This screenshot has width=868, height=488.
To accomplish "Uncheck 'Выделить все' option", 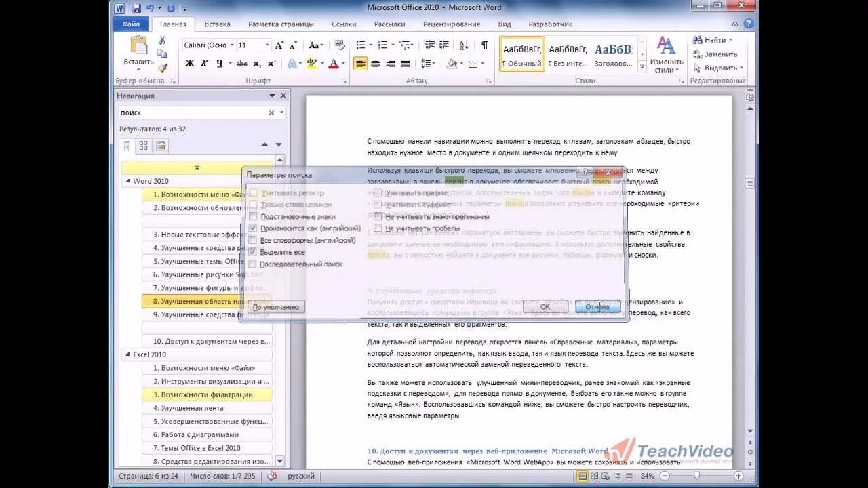I will coord(254,252).
